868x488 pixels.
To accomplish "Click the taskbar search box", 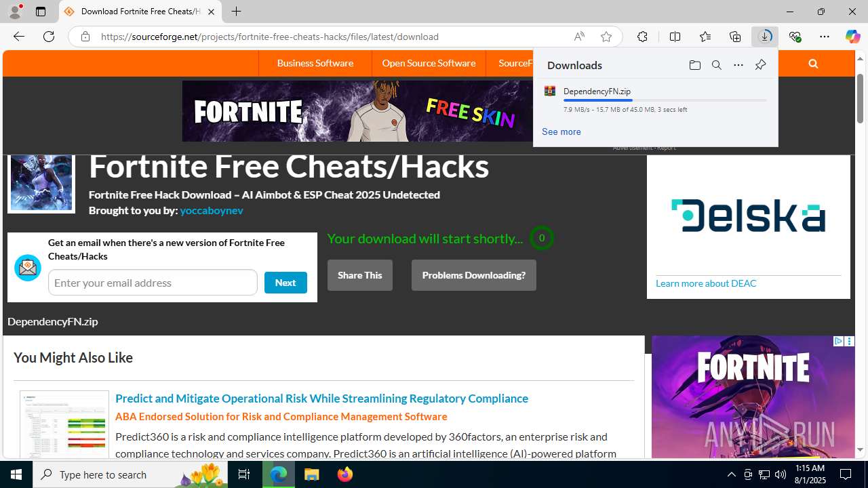I will [x=130, y=474].
